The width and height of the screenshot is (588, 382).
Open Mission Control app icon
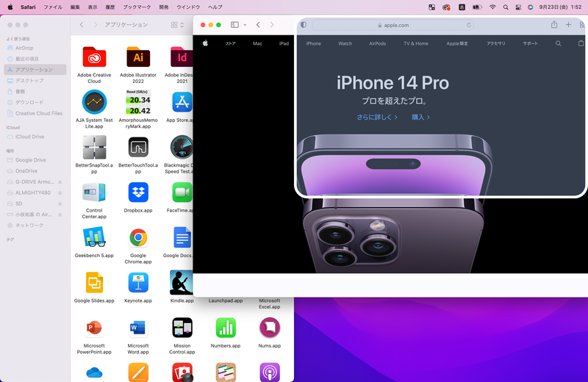click(x=182, y=328)
